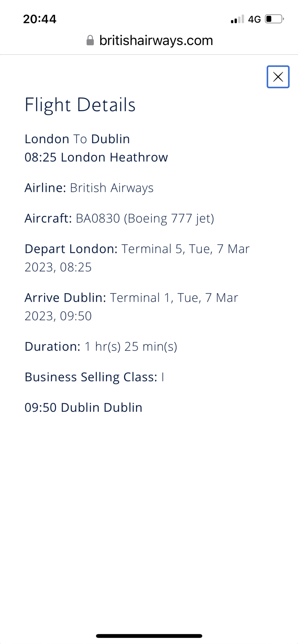
Task: Close the Flight Details dialog
Action: click(x=278, y=77)
